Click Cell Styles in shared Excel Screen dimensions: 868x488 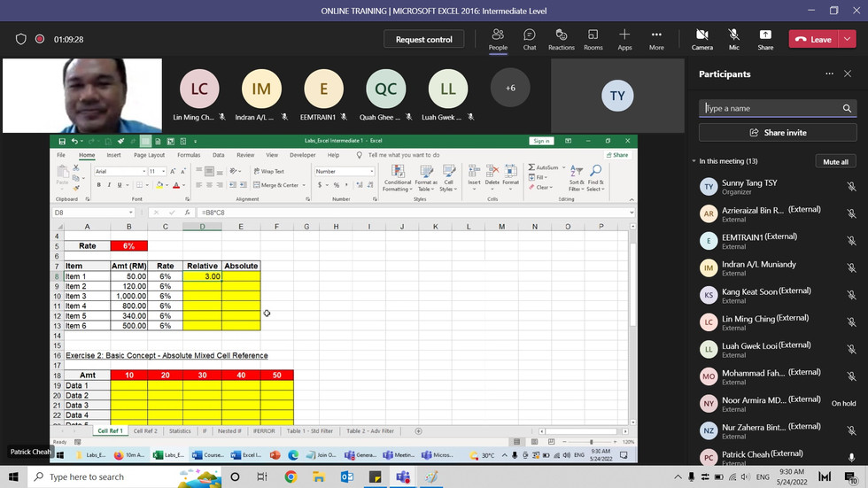(448, 178)
